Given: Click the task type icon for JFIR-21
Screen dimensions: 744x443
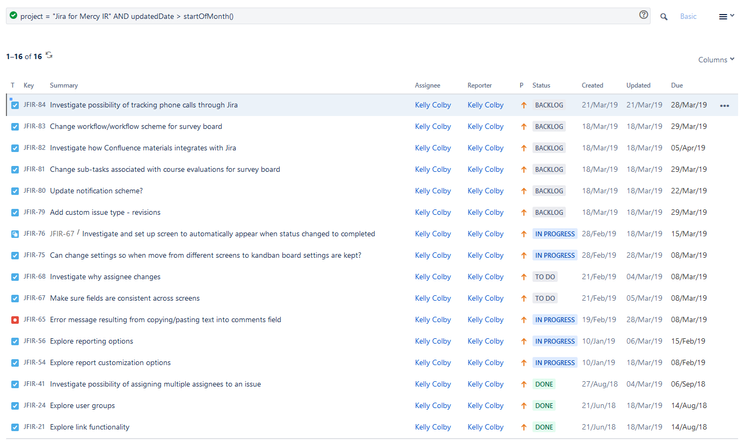Looking at the screenshot, I should [15, 427].
